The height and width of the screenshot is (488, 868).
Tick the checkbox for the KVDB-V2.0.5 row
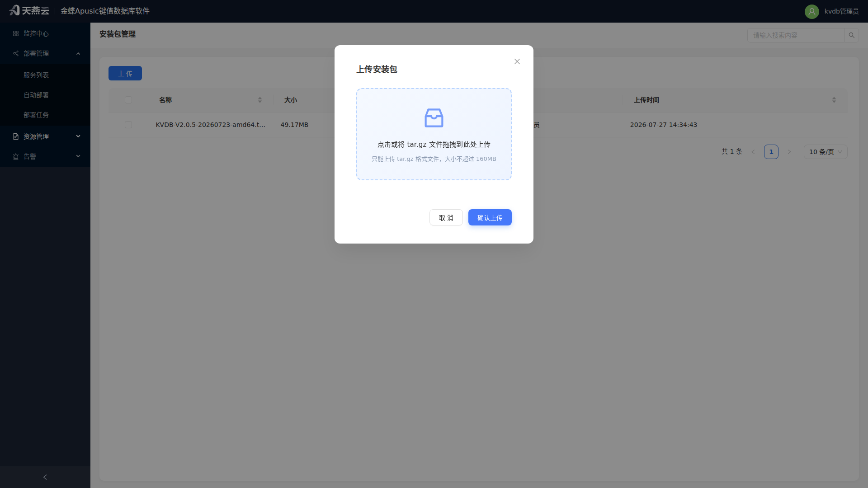(128, 125)
